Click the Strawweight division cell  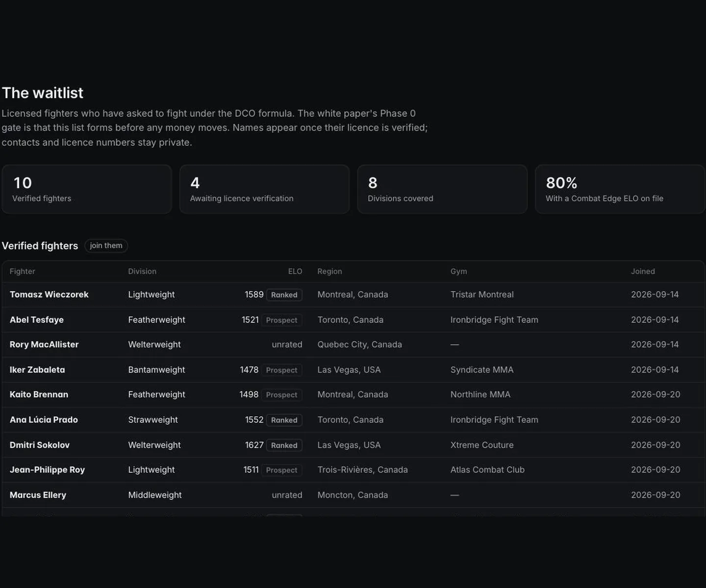pyautogui.click(x=153, y=420)
